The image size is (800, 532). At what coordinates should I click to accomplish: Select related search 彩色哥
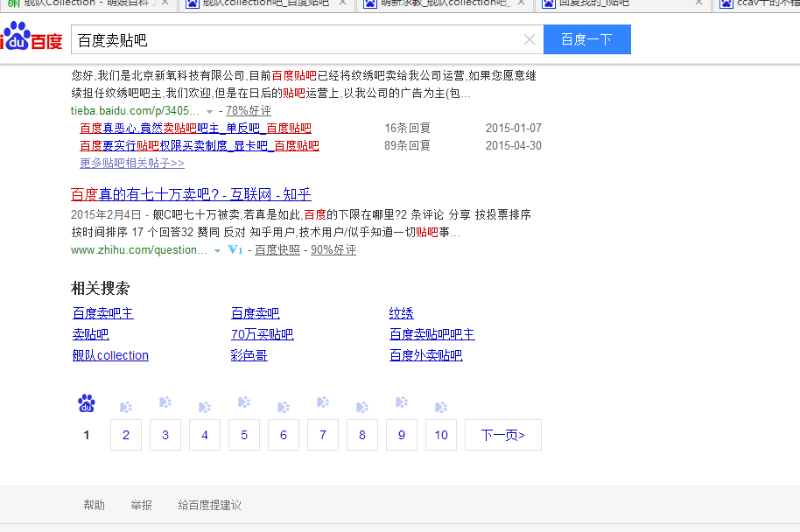click(x=249, y=355)
